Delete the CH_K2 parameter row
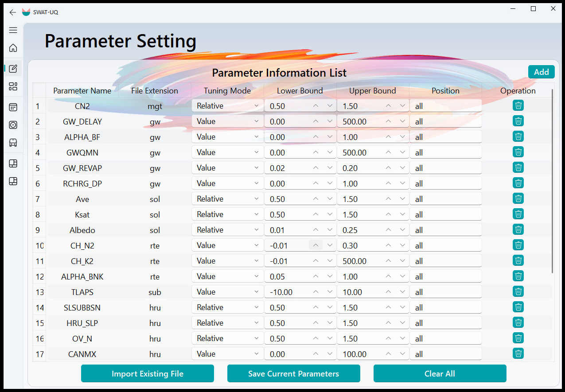This screenshot has width=565, height=392. point(518,260)
